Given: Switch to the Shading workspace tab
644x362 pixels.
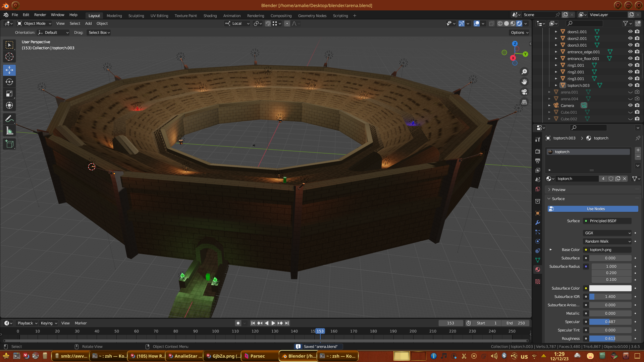Looking at the screenshot, I should pyautogui.click(x=210, y=16).
